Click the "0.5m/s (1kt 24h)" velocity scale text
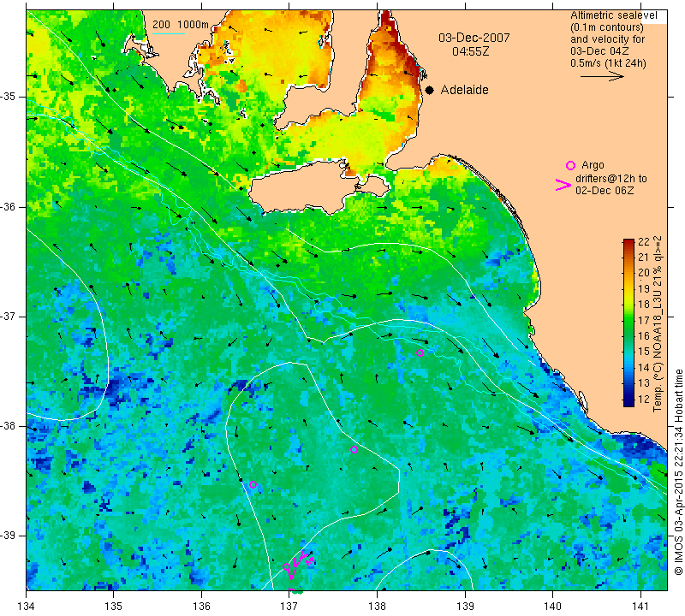 [608, 62]
